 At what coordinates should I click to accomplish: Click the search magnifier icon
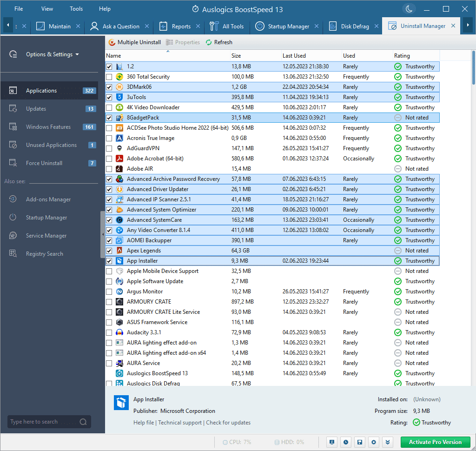point(83,422)
